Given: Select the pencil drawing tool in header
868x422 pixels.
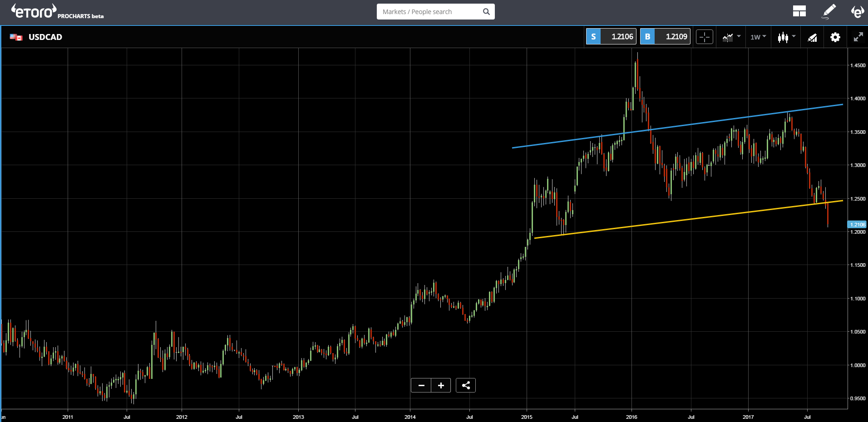Looking at the screenshot, I should (x=829, y=11).
